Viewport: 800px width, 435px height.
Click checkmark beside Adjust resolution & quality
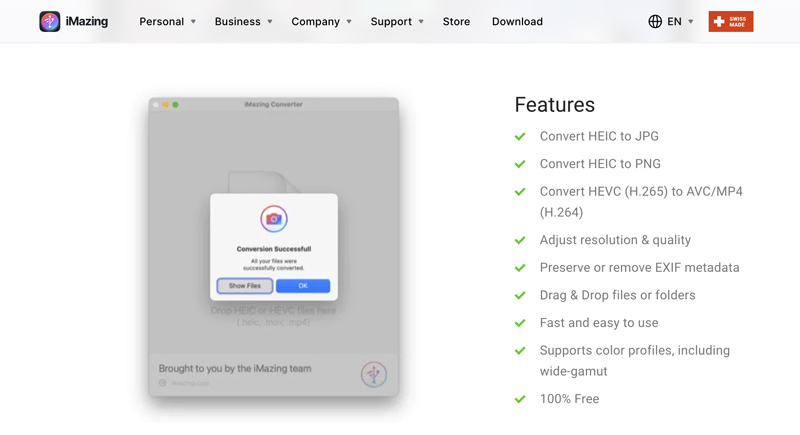click(x=520, y=240)
